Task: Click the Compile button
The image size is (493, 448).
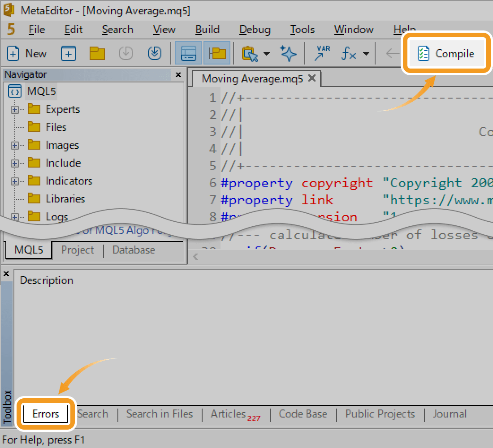Action: [x=445, y=54]
